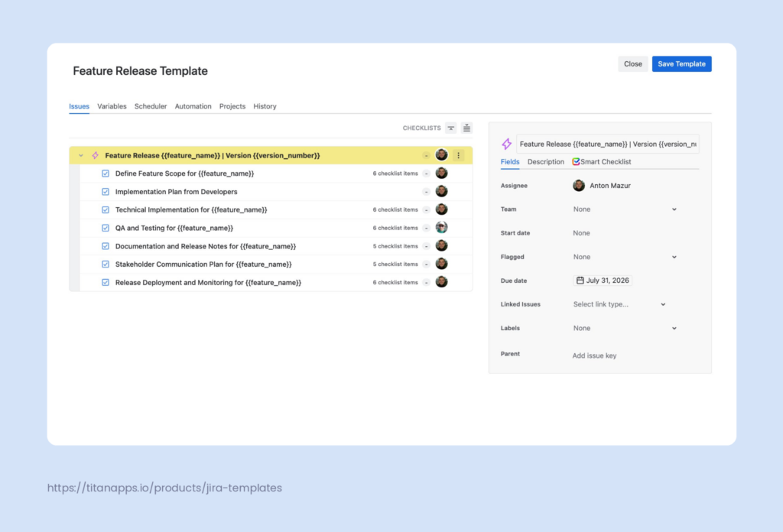Open the Projects tab
This screenshot has width=783, height=532.
(232, 106)
